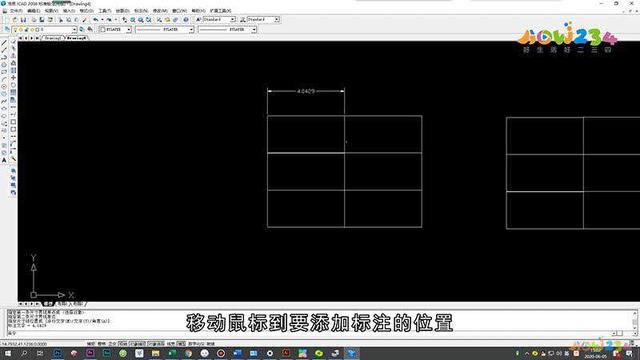Open the File menu
This screenshot has width=640, height=360.
16,11
